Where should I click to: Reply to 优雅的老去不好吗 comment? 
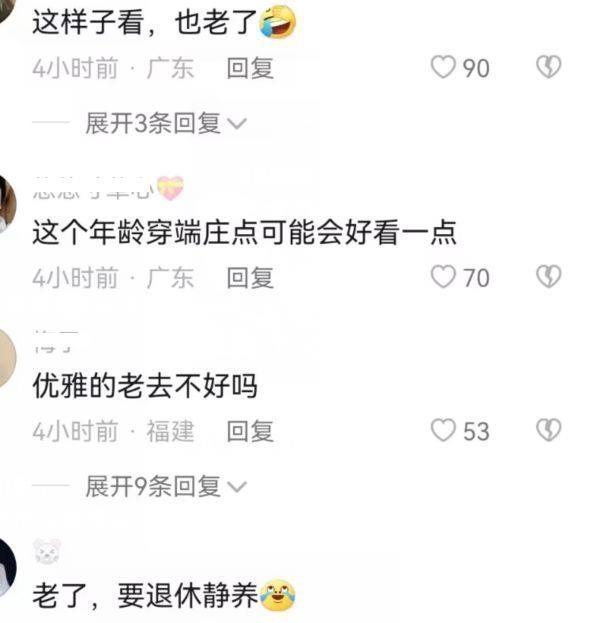point(250,431)
